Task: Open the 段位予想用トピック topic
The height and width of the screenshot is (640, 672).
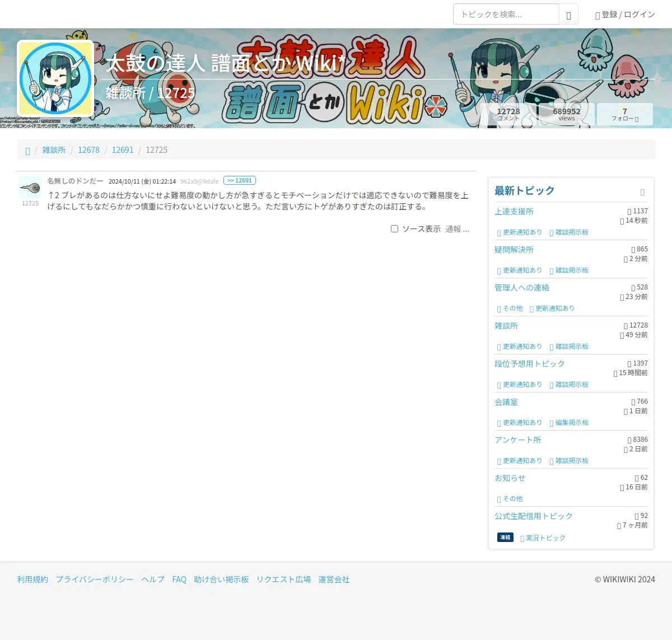Action: 530,364
